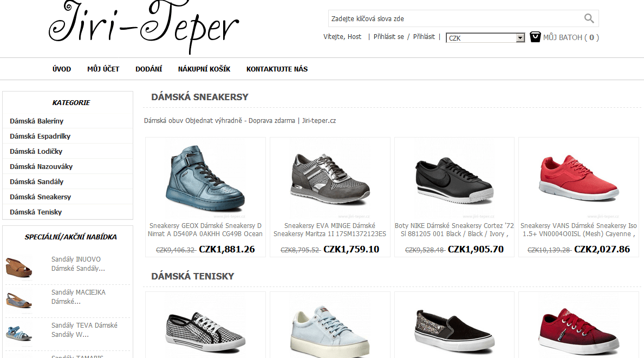Open the grey EVA MINGE sneaker image
Screen dimensions: 644x358
pyautogui.click(x=330, y=178)
